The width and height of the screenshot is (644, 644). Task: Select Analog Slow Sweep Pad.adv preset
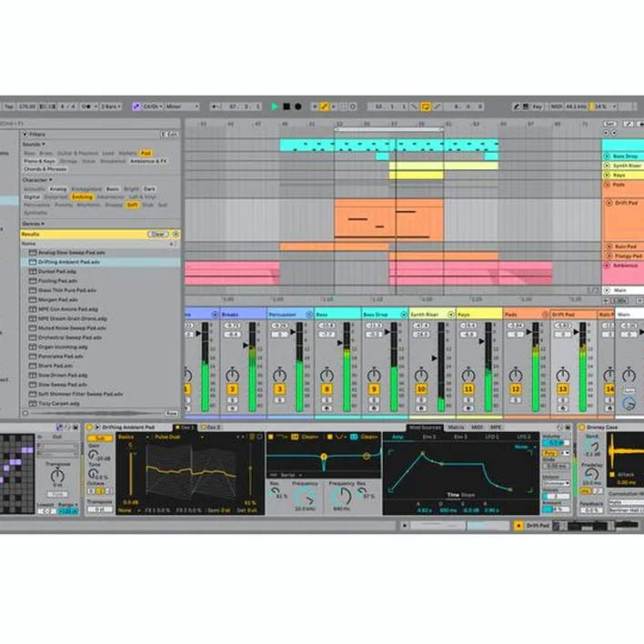[100, 253]
